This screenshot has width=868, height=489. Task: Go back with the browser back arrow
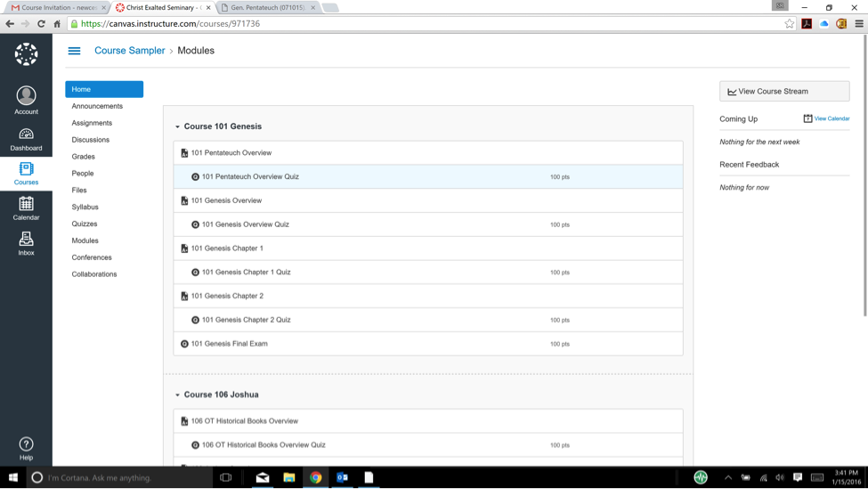click(10, 24)
